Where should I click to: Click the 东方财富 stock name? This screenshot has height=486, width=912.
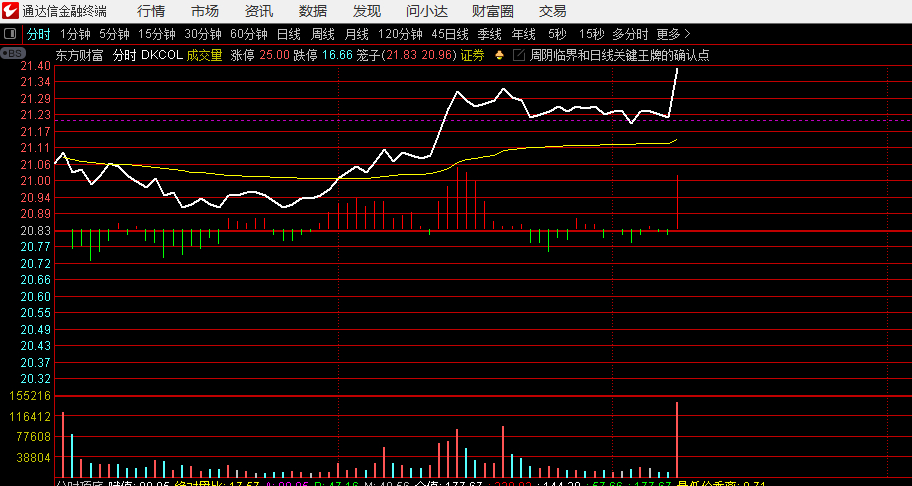coord(79,56)
